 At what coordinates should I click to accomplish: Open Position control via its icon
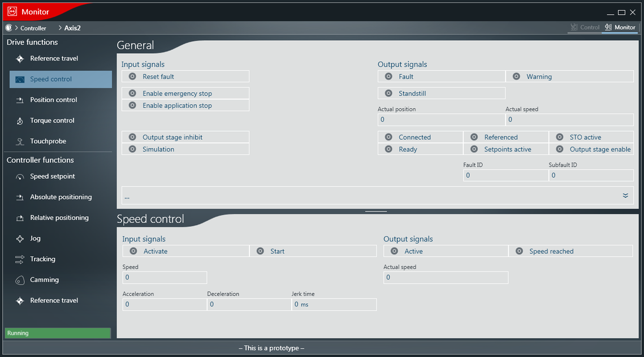20,100
